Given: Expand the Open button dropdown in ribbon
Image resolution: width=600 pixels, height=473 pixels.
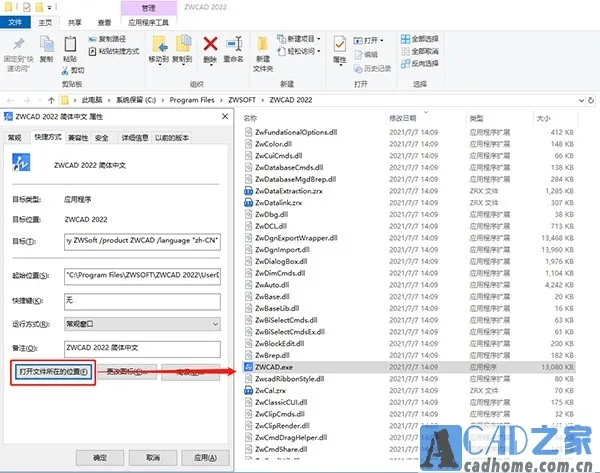Looking at the screenshot, I should pyautogui.click(x=382, y=41).
